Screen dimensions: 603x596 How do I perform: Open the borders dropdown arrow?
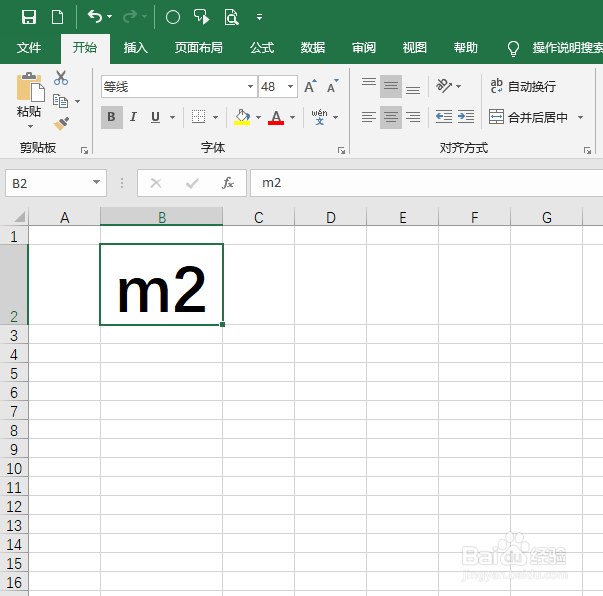(x=215, y=117)
